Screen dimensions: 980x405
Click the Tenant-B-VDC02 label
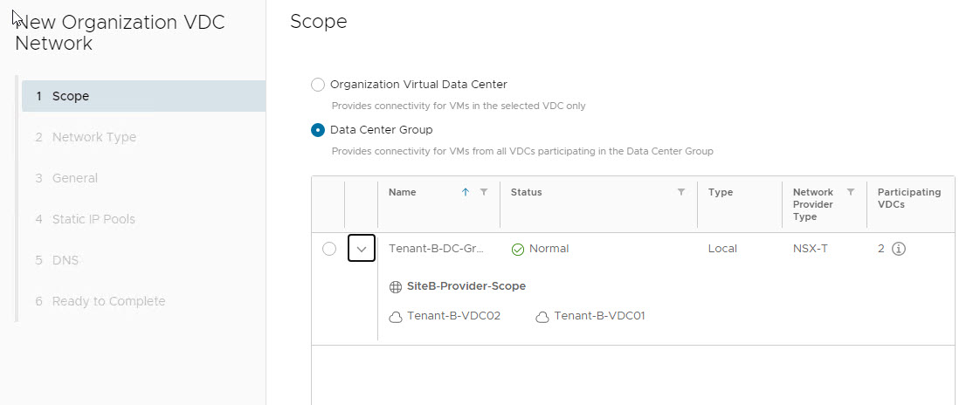pos(453,316)
